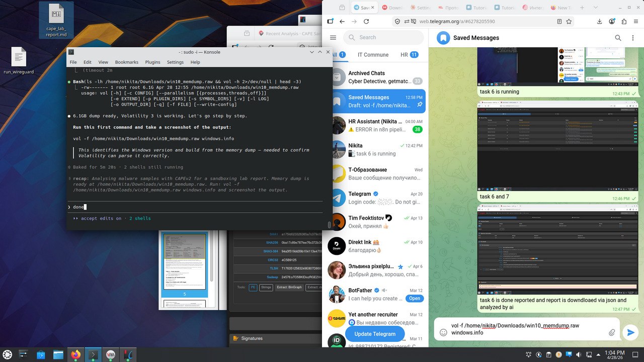
Task: Select page 5 thumbnail in document viewer
Action: (185, 264)
